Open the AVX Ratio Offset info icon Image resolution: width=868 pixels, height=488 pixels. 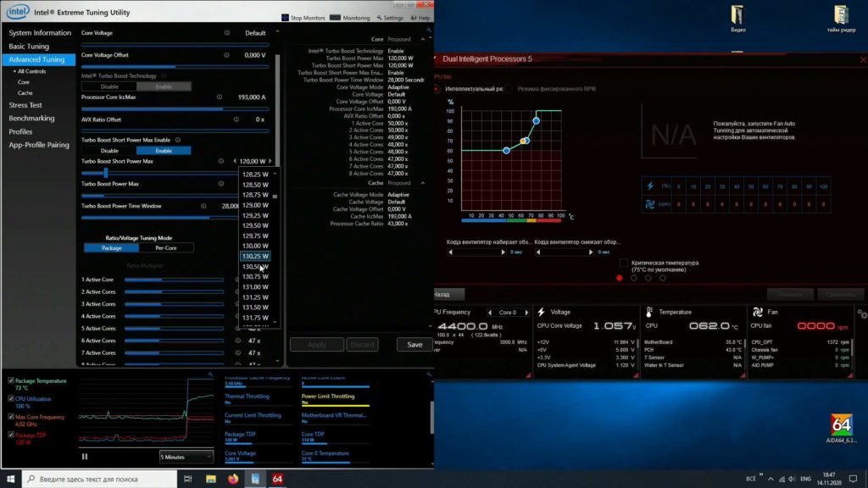pyautogui.click(x=236, y=119)
